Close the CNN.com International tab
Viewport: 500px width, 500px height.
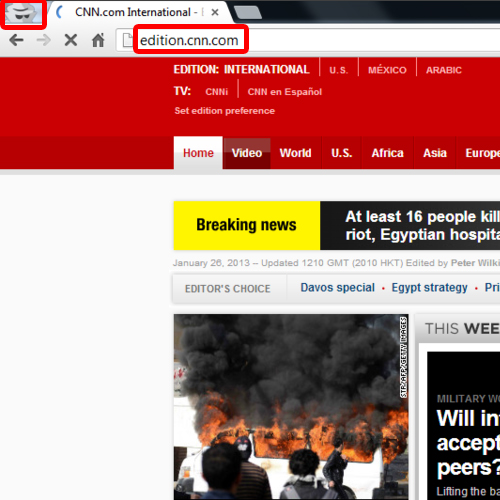(215, 13)
